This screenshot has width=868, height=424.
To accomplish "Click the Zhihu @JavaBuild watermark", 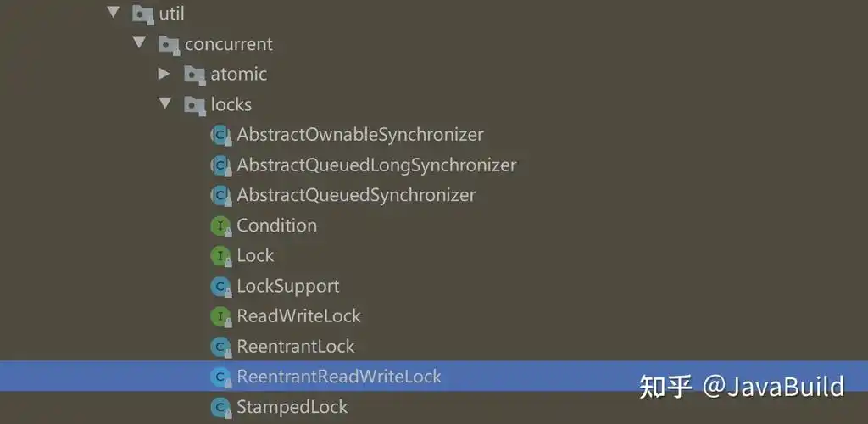I will [742, 387].
